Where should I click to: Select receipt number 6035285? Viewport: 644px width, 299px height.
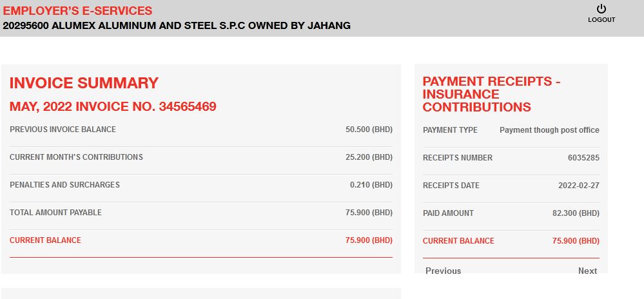click(x=583, y=158)
